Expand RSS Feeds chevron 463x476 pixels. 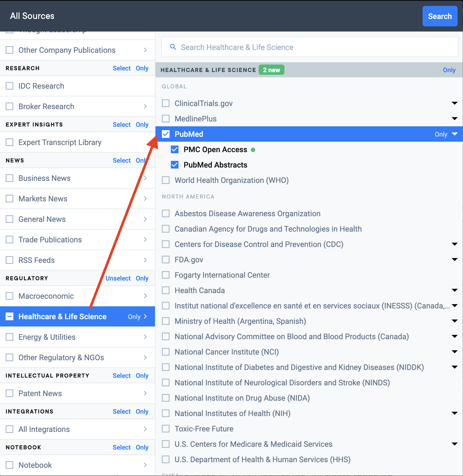point(145,260)
